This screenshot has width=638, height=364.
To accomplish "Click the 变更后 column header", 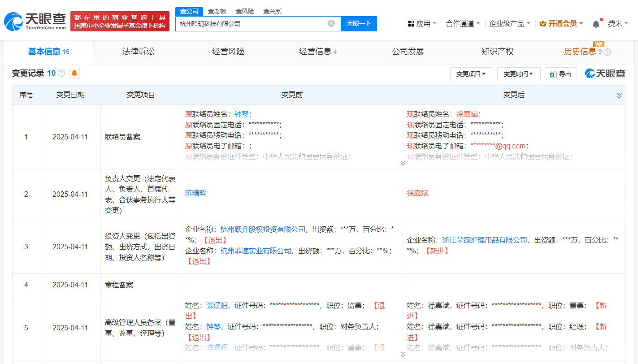I will pos(514,95).
